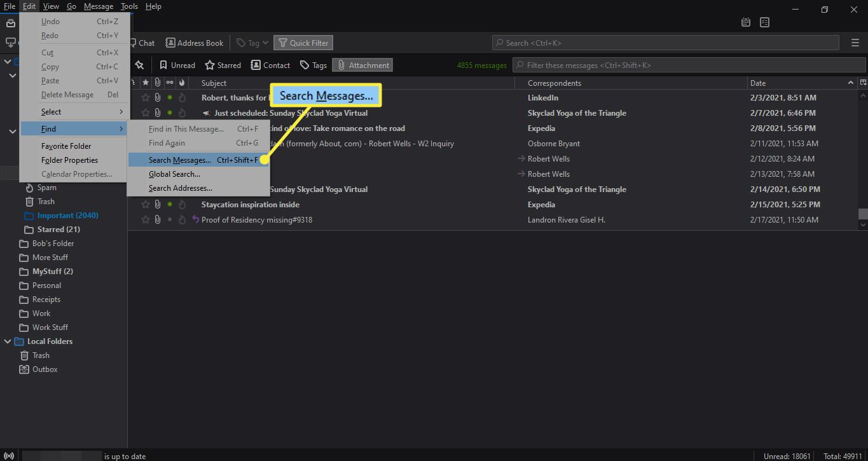Toggle the Contact filter
Image resolution: width=868 pixels, height=461 pixels.
pyautogui.click(x=270, y=65)
